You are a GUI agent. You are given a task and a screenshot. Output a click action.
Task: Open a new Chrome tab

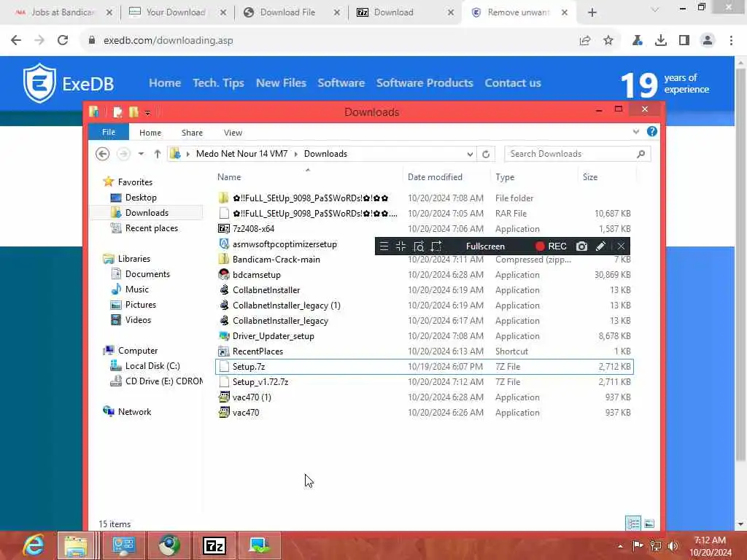coord(592,12)
